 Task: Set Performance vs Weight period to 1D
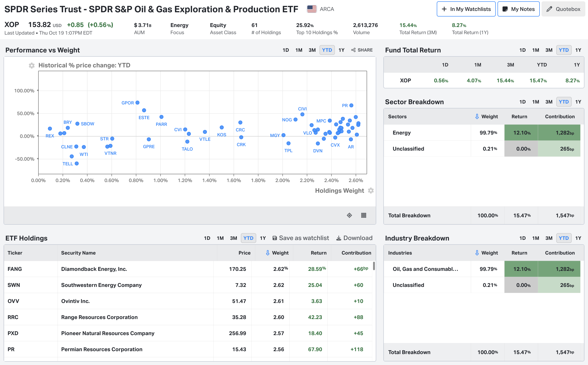286,50
